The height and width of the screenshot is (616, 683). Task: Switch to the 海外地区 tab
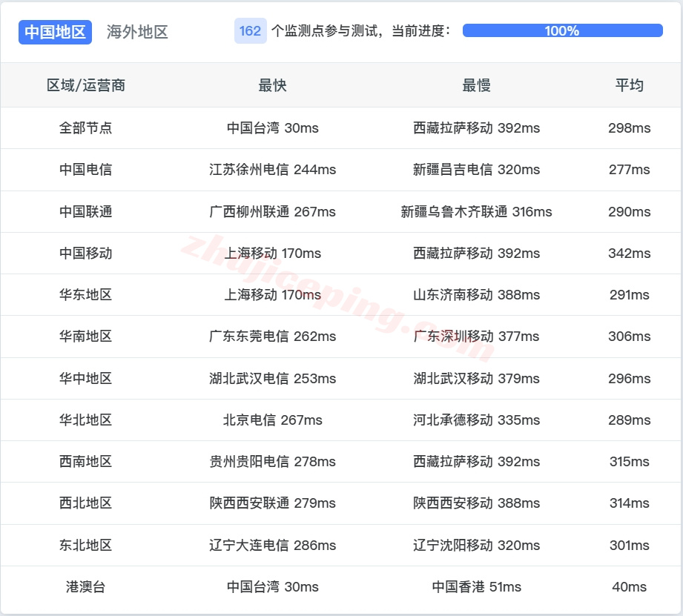coord(136,32)
